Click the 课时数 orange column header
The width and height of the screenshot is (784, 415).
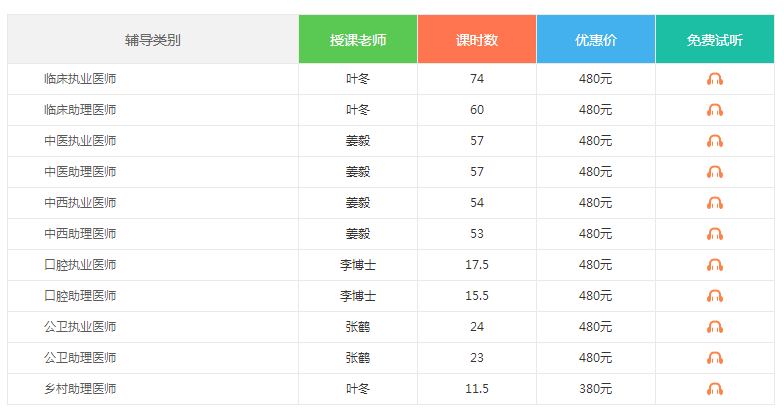pyautogui.click(x=477, y=40)
